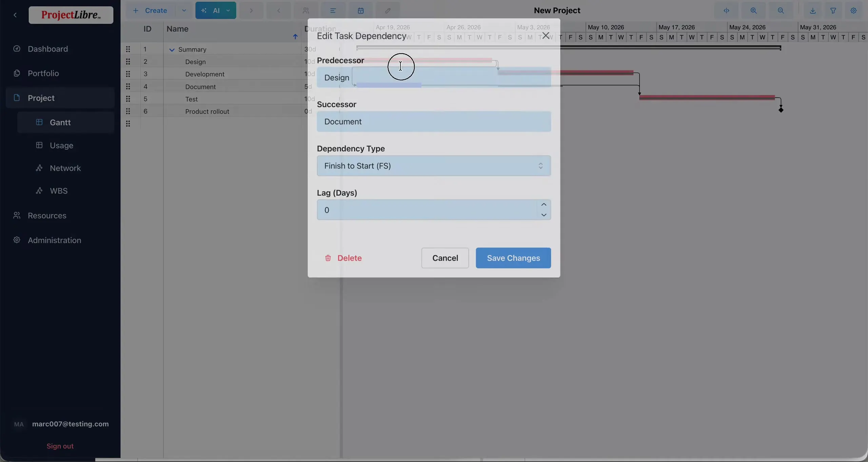This screenshot has height=462, width=868.
Task: Click the ProjectLibre logo
Action: [71, 15]
